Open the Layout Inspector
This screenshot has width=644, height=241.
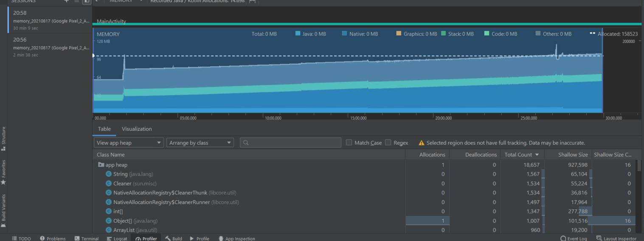pos(616,238)
